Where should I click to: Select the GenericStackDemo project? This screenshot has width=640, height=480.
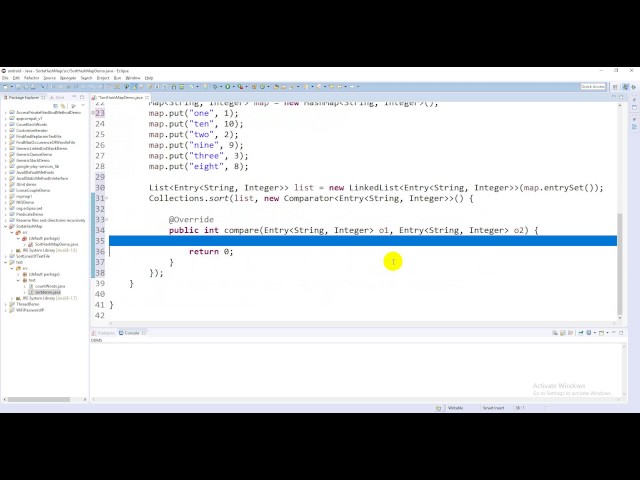point(33,160)
